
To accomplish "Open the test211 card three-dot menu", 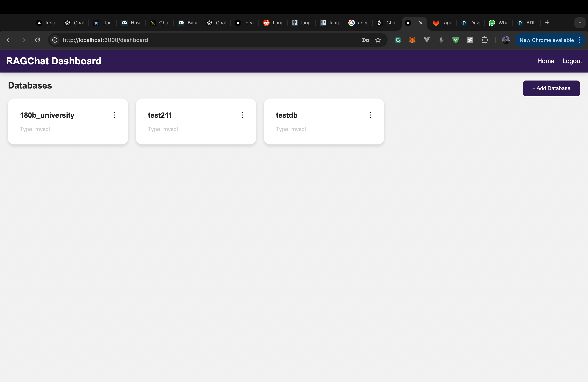I will coord(242,115).
